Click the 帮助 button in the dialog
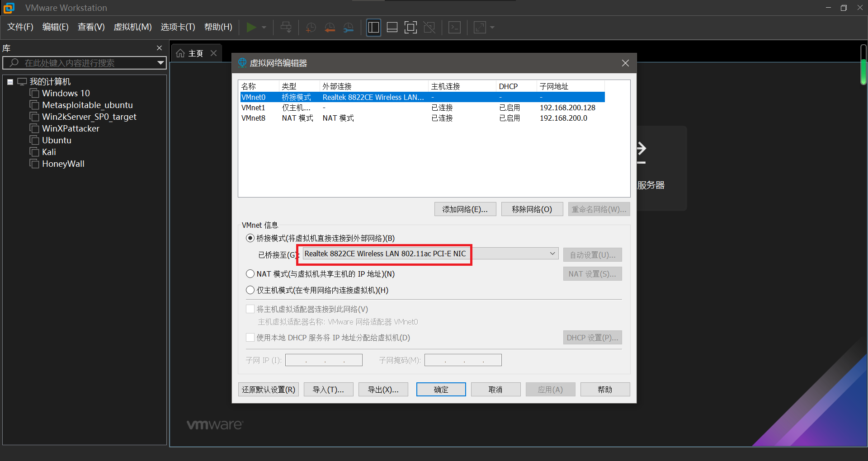Viewport: 868px width, 461px height. pyautogui.click(x=605, y=390)
